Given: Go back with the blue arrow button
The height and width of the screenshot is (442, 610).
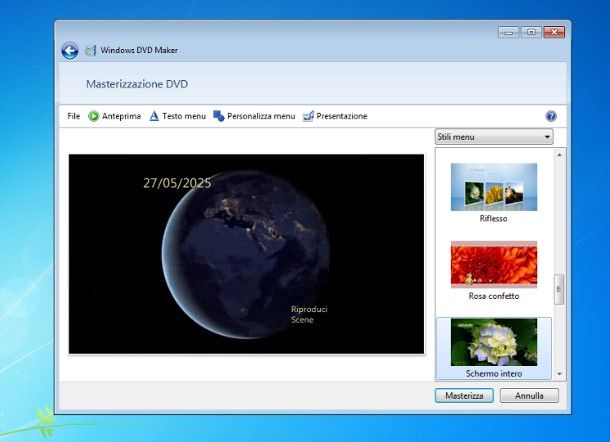Looking at the screenshot, I should click(x=70, y=51).
